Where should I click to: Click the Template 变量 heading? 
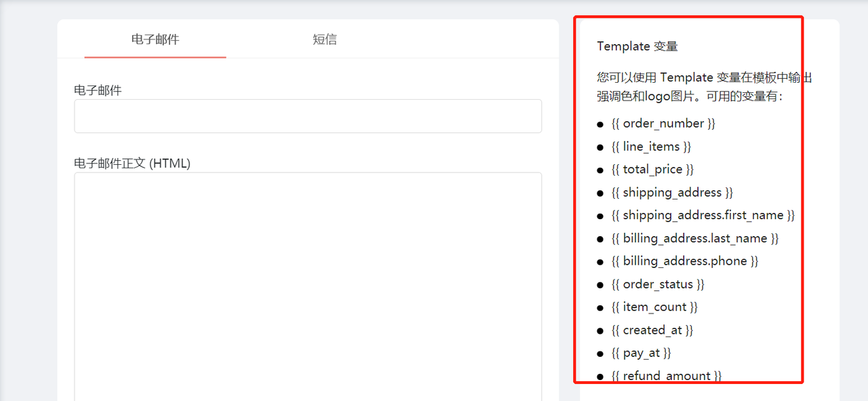click(637, 46)
